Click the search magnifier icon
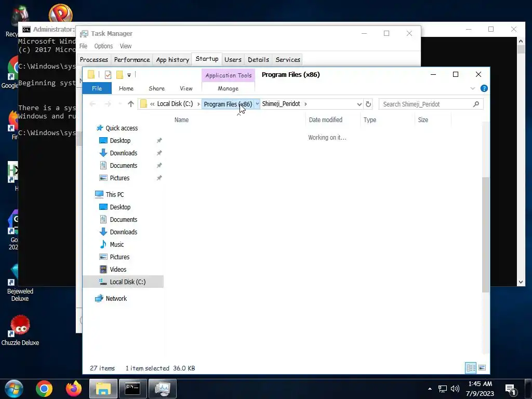The image size is (532, 399). click(x=476, y=104)
